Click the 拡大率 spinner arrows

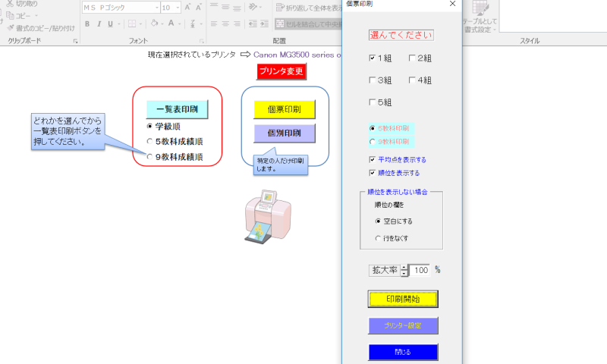click(x=404, y=270)
